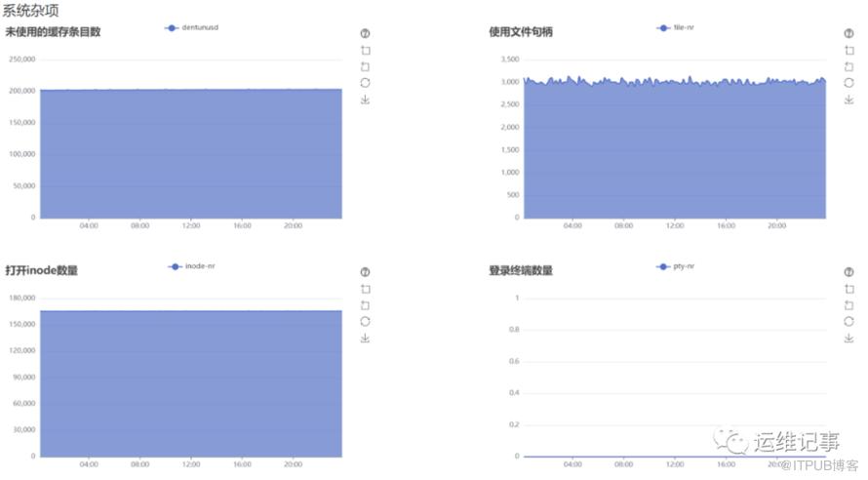Download the 打开inode数量 chart image
The height and width of the screenshot is (480, 868).
[x=365, y=339]
